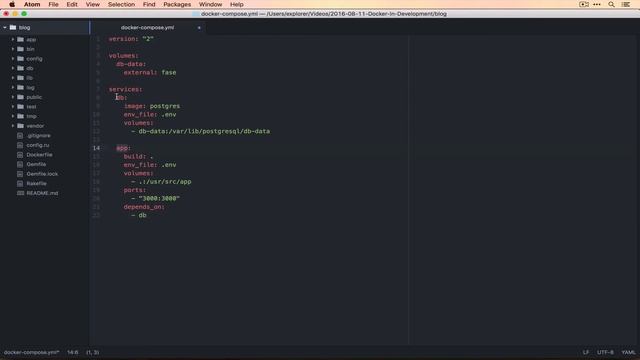Click docker-compose.yml file name in status bar
Viewport: 640px width, 360px height.
click(x=31, y=352)
